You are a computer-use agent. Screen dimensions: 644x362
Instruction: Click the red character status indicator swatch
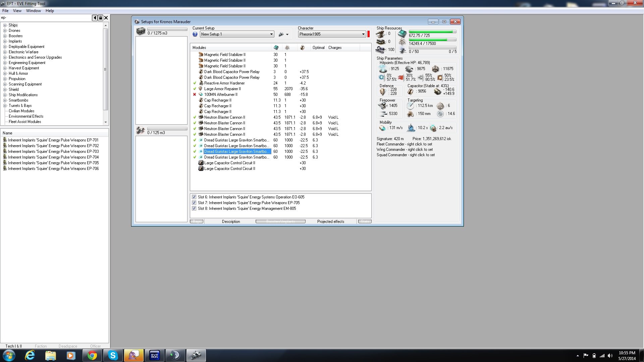(369, 34)
